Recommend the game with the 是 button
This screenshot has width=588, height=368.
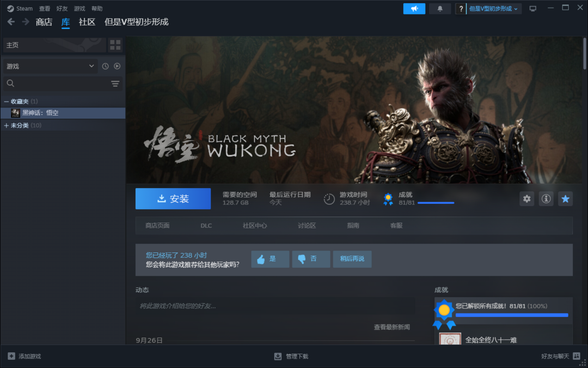270,259
